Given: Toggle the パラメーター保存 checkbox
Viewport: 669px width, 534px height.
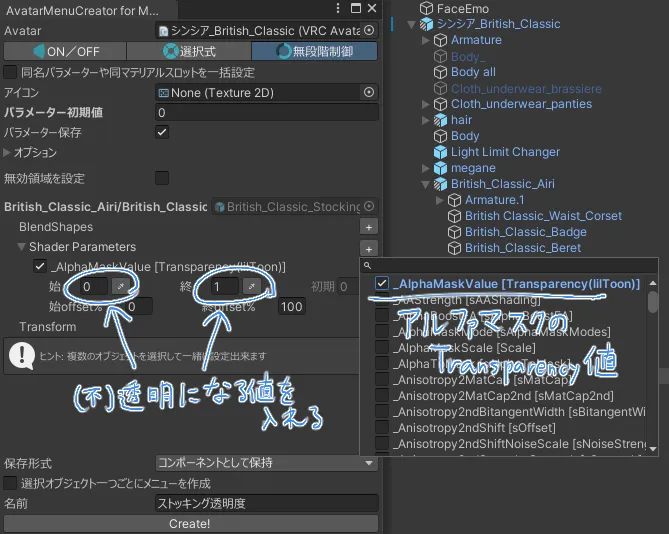Looking at the screenshot, I should point(162,132).
